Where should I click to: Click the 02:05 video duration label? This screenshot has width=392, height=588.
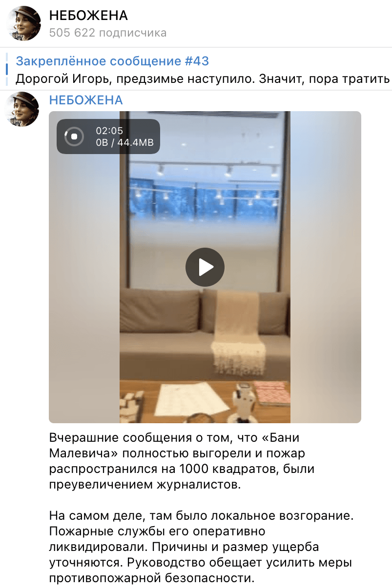tap(109, 131)
